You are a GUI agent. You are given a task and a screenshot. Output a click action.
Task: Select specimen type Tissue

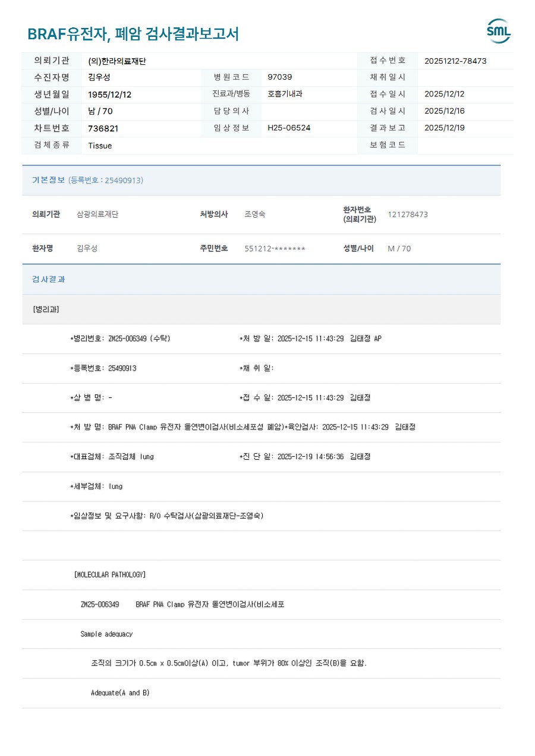pos(100,146)
